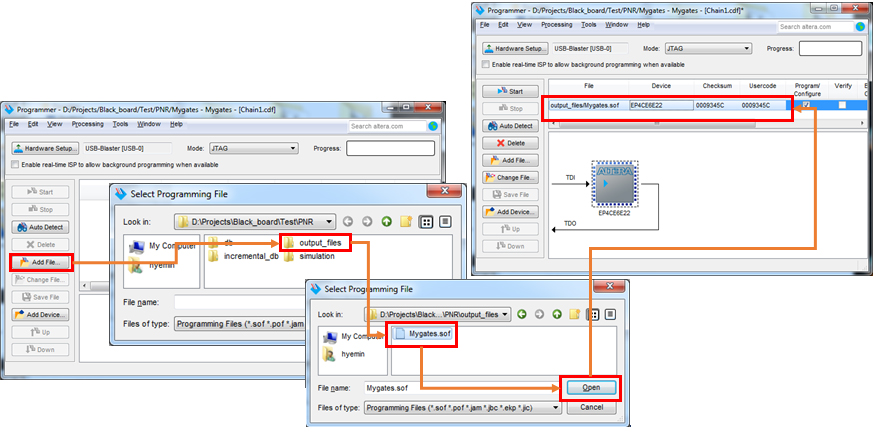Select the incremental_db folder in the PNR dialog
This screenshot has height=433, width=875.
(x=243, y=257)
